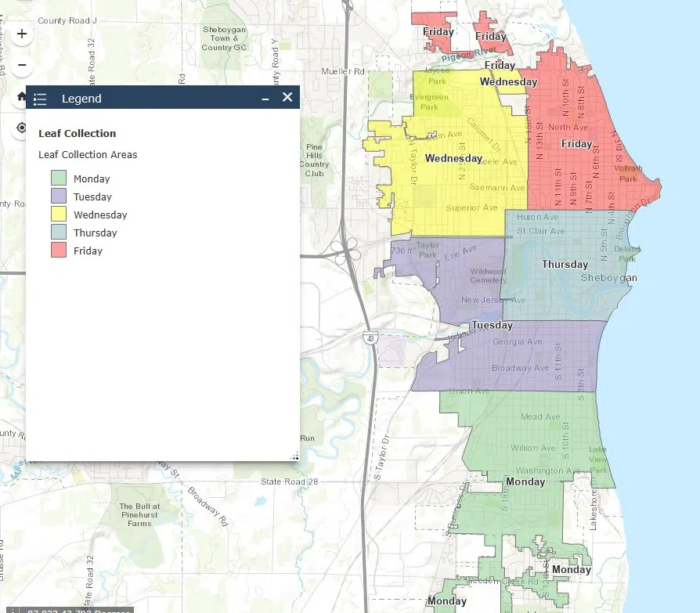Click the Thursday legend label
700x613 pixels.
pos(96,233)
